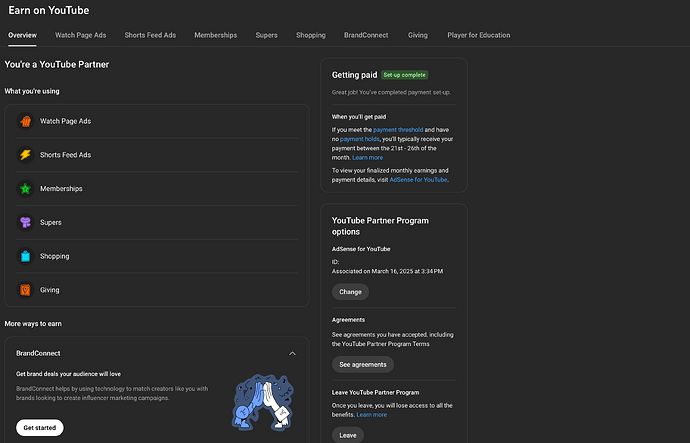Click the YouTube Partner Program options heading
The width and height of the screenshot is (690, 443).
380,226
